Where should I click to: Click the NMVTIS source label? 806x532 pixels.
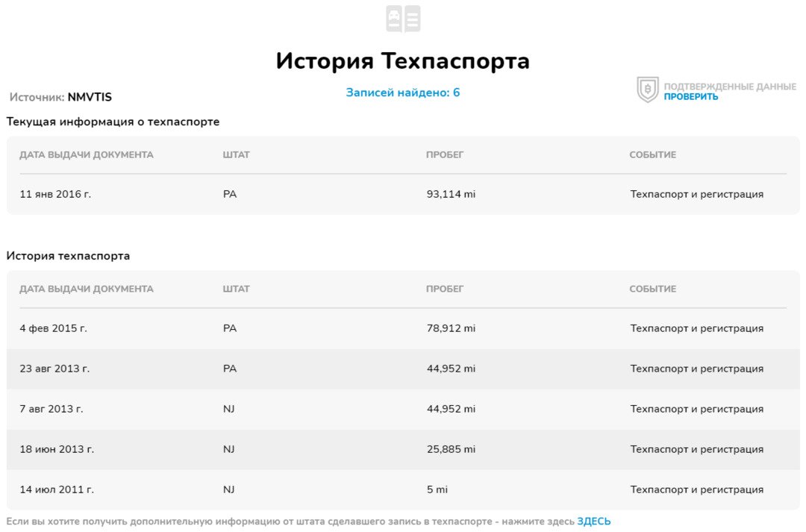click(90, 97)
